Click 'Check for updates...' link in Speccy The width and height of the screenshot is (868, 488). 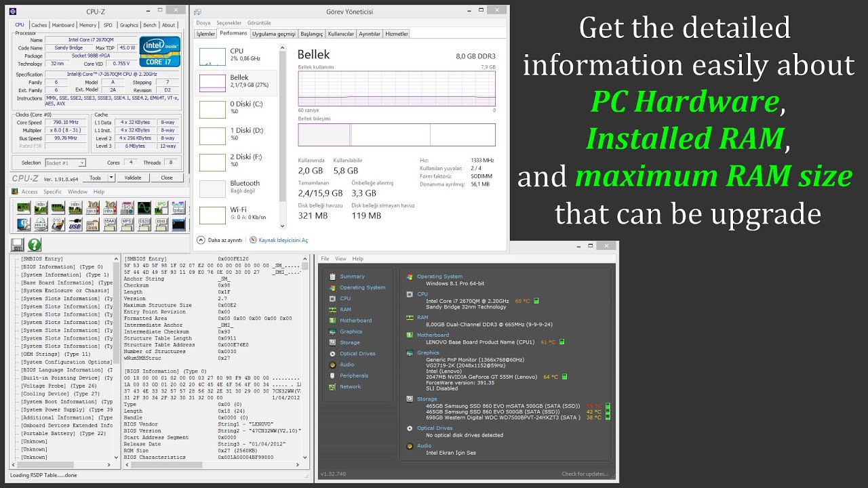point(585,474)
